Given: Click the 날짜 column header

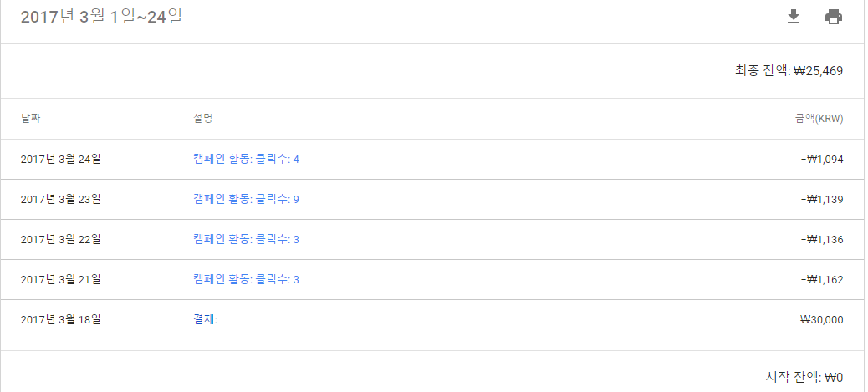Looking at the screenshot, I should 31,119.
